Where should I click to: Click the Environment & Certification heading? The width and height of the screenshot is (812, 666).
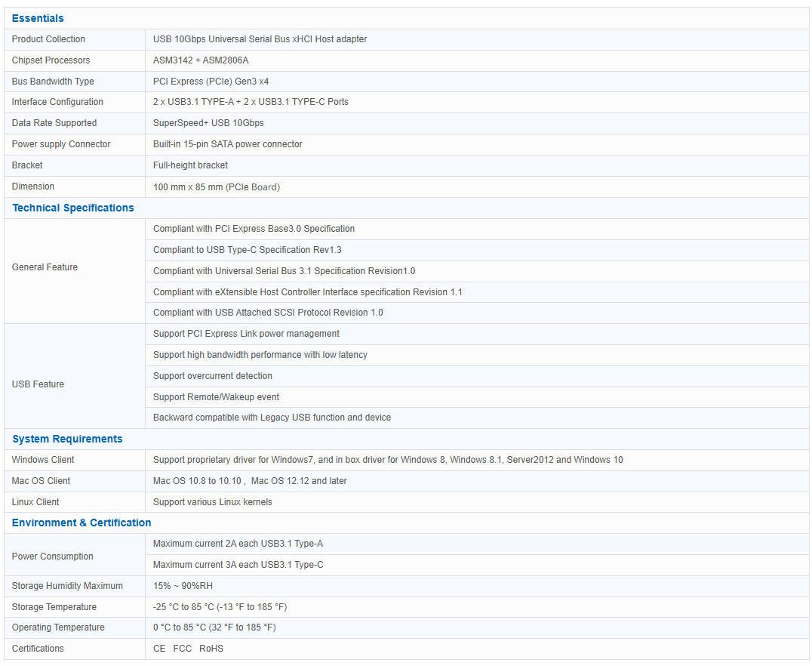(x=82, y=523)
